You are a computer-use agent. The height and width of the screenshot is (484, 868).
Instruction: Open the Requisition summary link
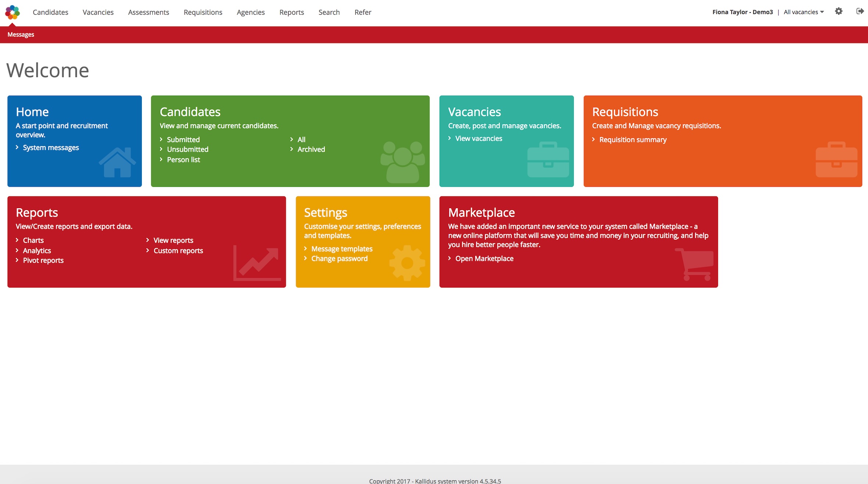tap(632, 140)
